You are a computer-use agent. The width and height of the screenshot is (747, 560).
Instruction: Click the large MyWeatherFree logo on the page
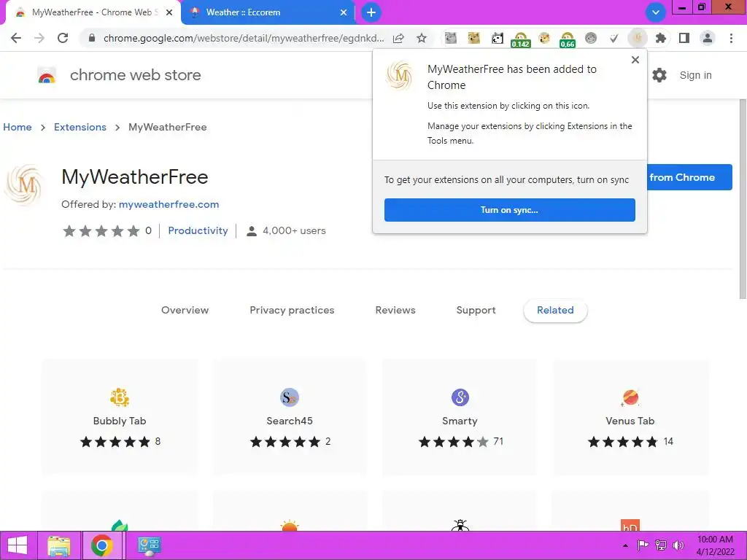click(25, 184)
